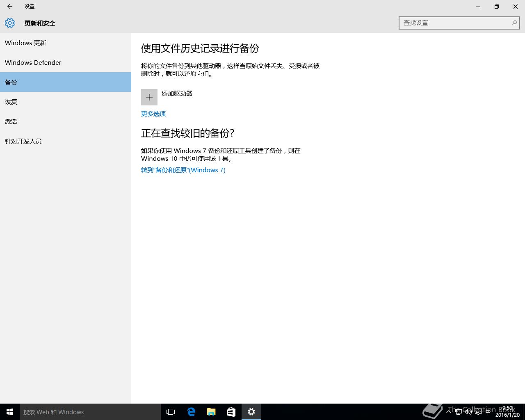The width and height of the screenshot is (525, 420).
Task: Open Action Center notifications icon
Action: (x=478, y=412)
